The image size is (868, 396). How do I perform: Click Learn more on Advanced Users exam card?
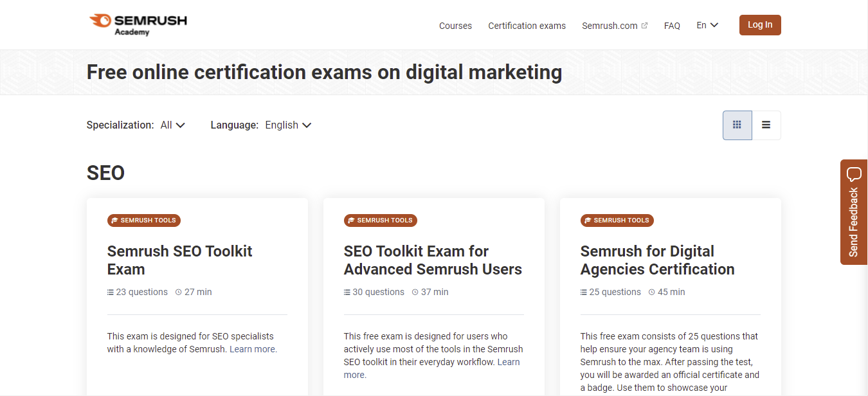[431, 368]
